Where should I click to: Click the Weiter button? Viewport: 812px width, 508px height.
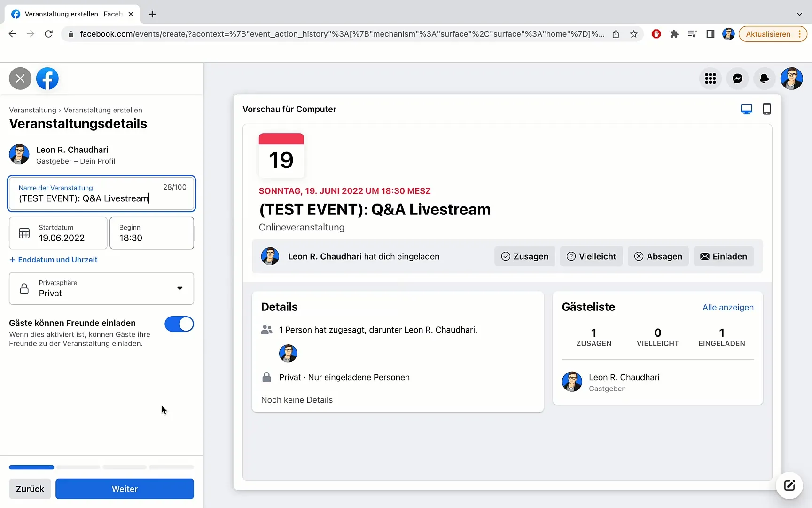pos(125,489)
